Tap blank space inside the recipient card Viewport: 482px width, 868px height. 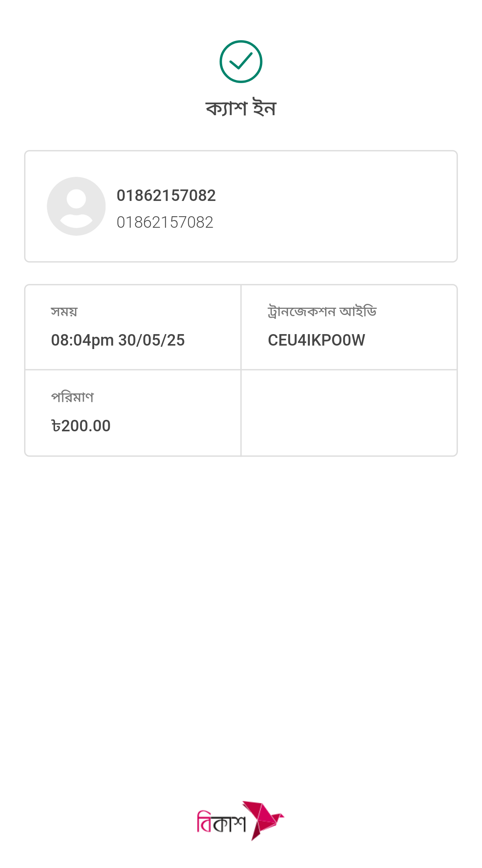pyautogui.click(x=337, y=207)
